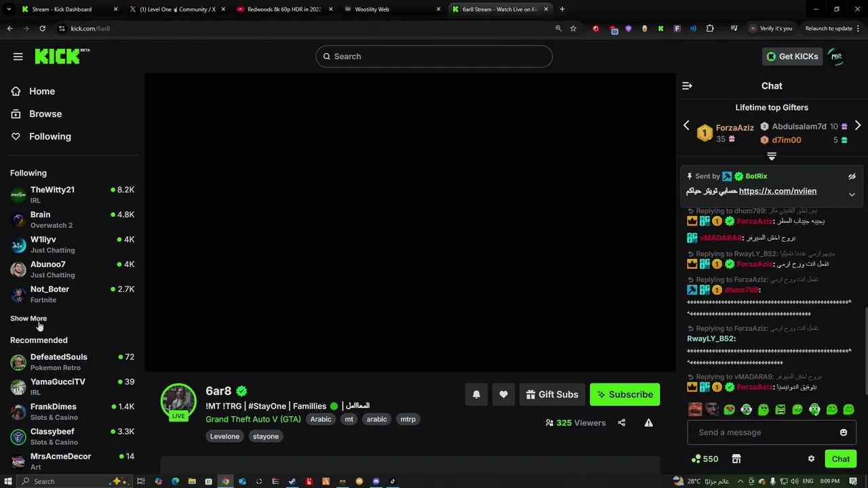
Task: Open the x.com/nvilen pinned link
Action: 778,191
